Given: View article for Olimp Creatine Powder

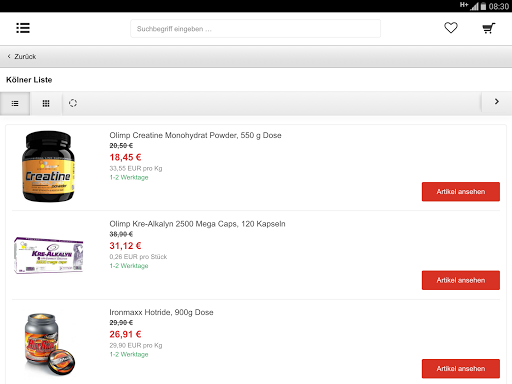Looking at the screenshot, I should click(x=461, y=192).
